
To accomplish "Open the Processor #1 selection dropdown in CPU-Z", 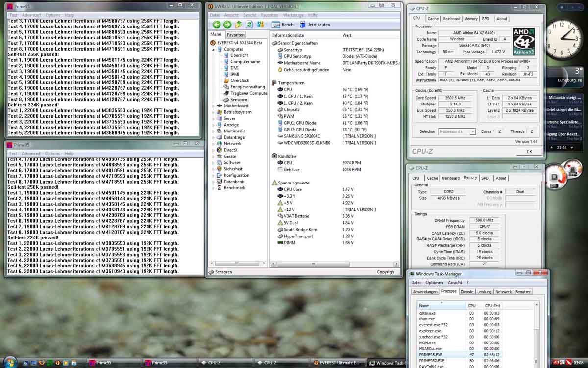I will click(457, 131).
